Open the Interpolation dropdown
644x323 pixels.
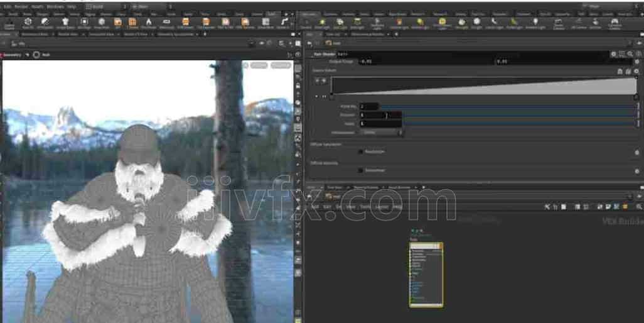tap(382, 133)
